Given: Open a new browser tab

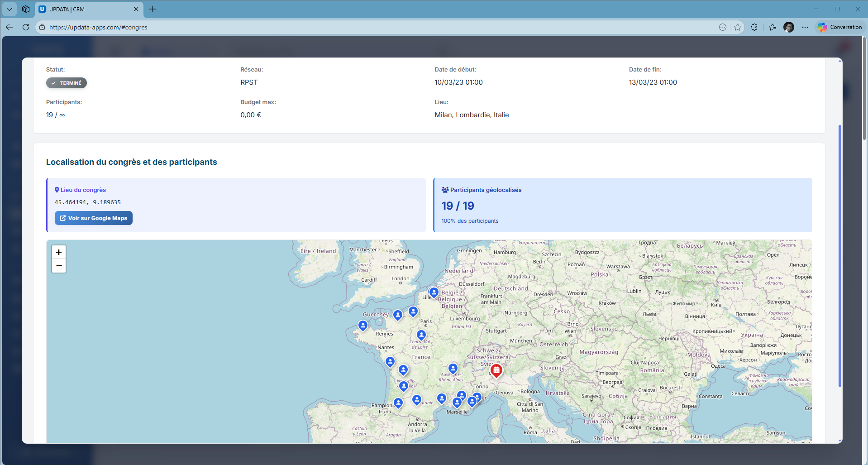Looking at the screenshot, I should (153, 9).
